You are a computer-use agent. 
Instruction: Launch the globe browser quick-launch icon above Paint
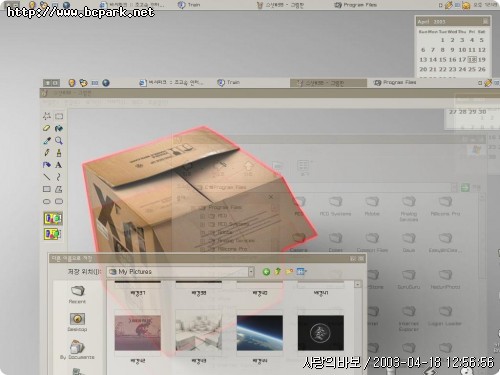click(x=106, y=83)
